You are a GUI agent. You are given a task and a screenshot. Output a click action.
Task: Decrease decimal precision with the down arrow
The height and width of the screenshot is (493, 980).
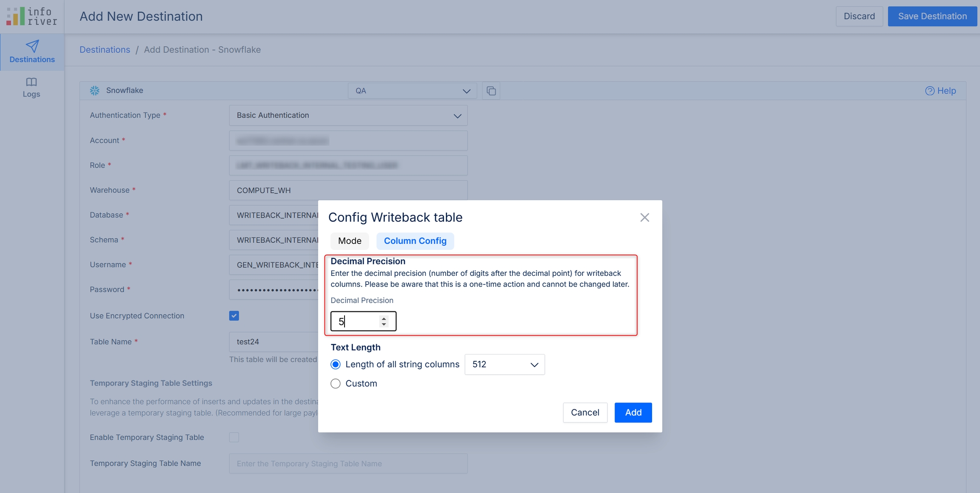[x=384, y=324]
